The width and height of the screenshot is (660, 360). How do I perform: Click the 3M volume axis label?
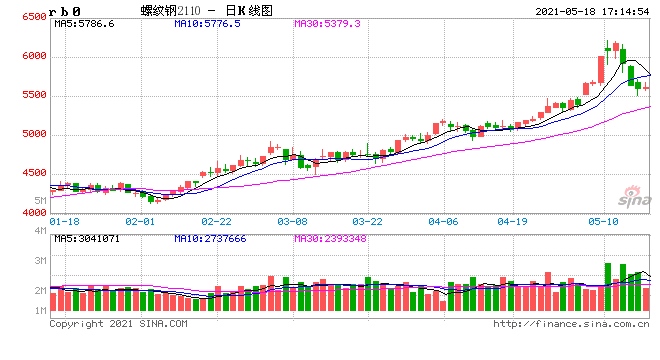(40, 261)
